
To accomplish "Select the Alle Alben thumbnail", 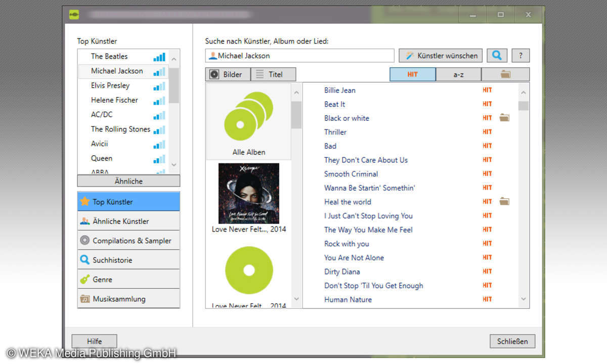I will (248, 121).
